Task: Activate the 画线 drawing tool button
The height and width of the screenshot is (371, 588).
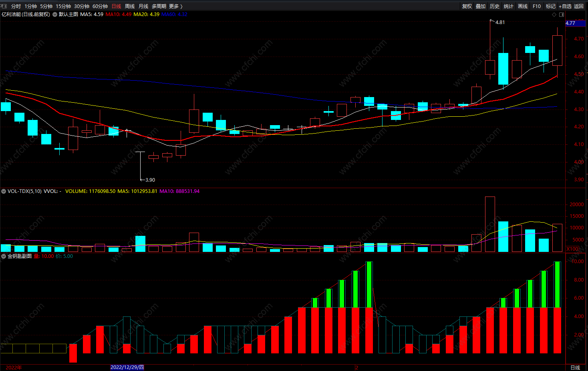Action: click(x=523, y=6)
